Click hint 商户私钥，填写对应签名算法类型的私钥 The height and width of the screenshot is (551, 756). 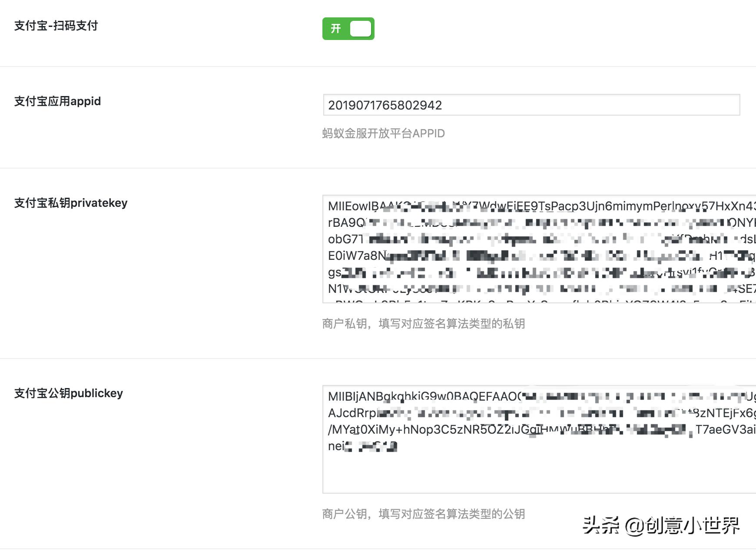pos(424,324)
